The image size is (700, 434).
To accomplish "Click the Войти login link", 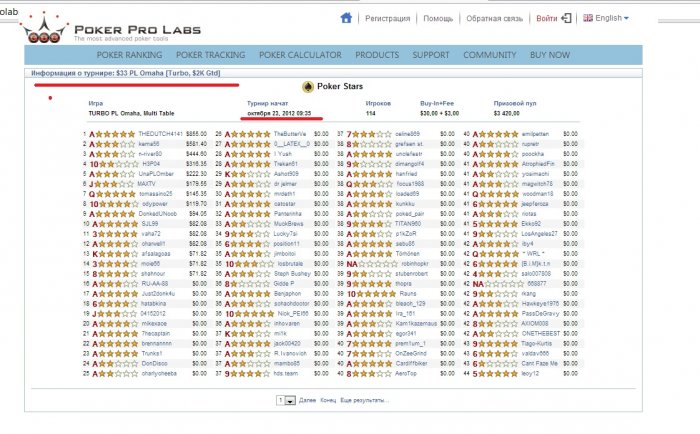I will tap(547, 18).
